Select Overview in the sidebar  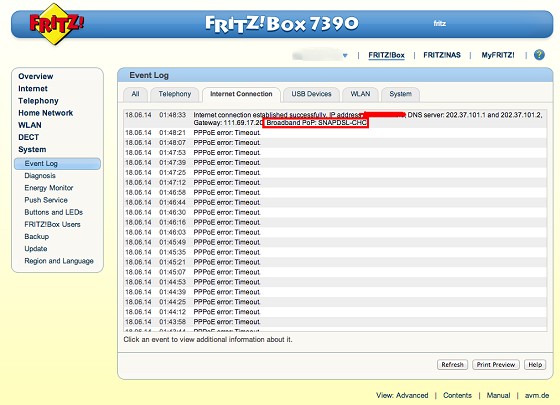click(36, 76)
